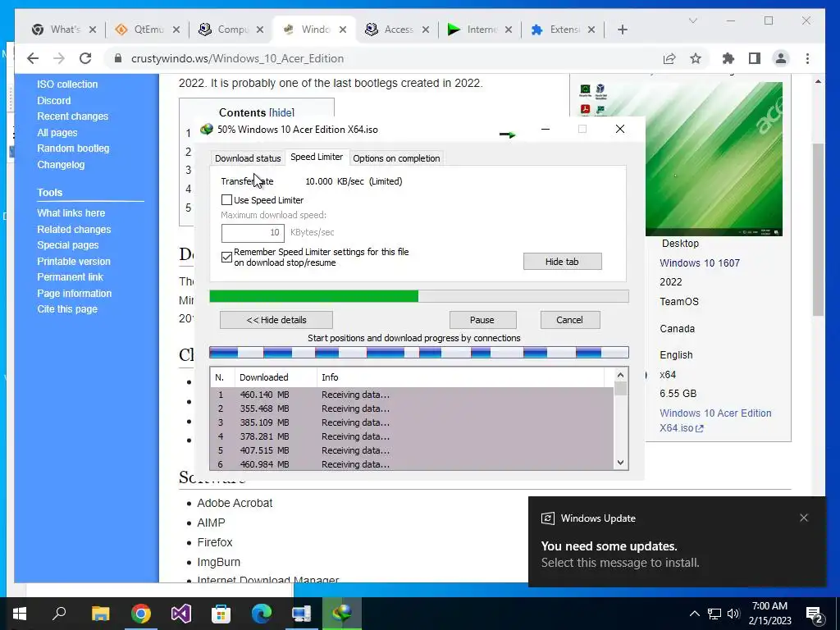The width and height of the screenshot is (840, 630).
Task: Click hide link of Contents box
Action: (282, 112)
